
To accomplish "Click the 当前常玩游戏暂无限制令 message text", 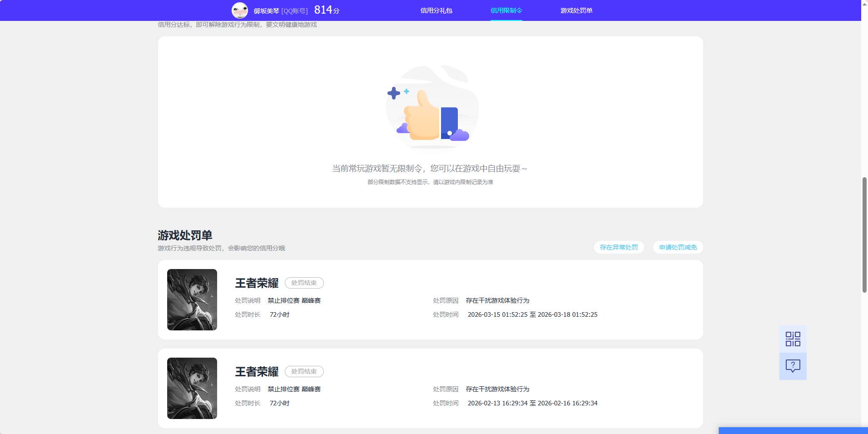I will (430, 169).
